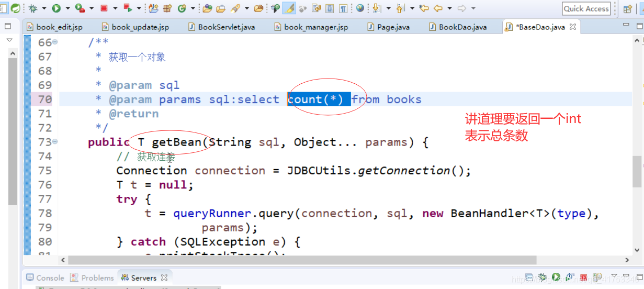Image resolution: width=644 pixels, height=289 pixels.
Task: Open the Problems view tab
Action: (92, 278)
